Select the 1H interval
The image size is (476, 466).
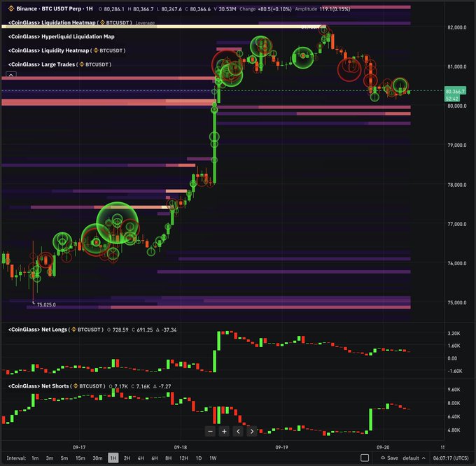tap(113, 458)
